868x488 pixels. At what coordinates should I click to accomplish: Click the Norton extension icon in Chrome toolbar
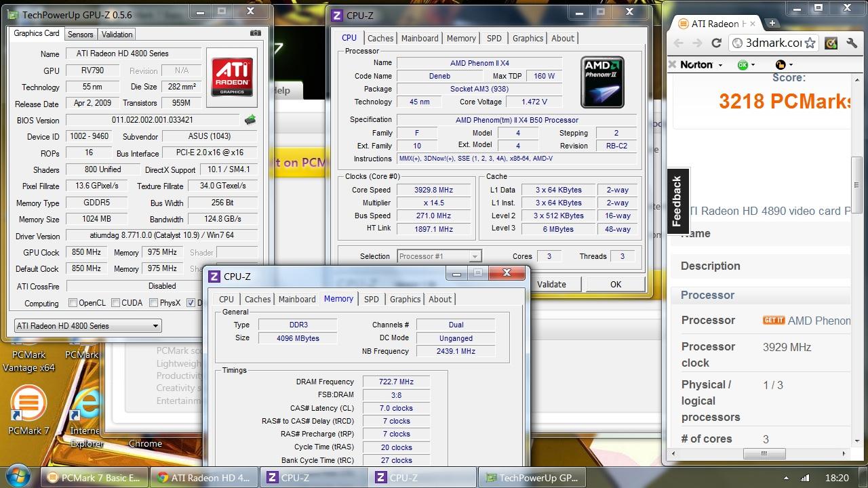click(x=831, y=43)
